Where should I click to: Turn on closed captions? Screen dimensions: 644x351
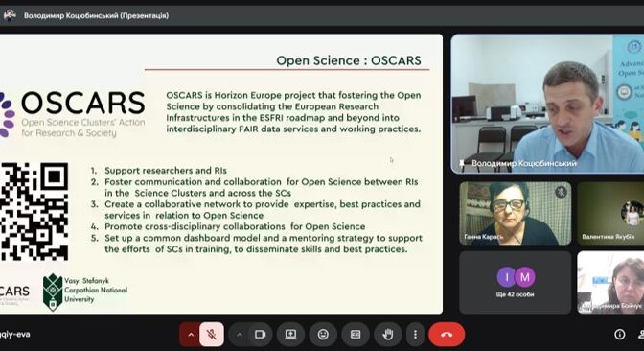(356, 335)
